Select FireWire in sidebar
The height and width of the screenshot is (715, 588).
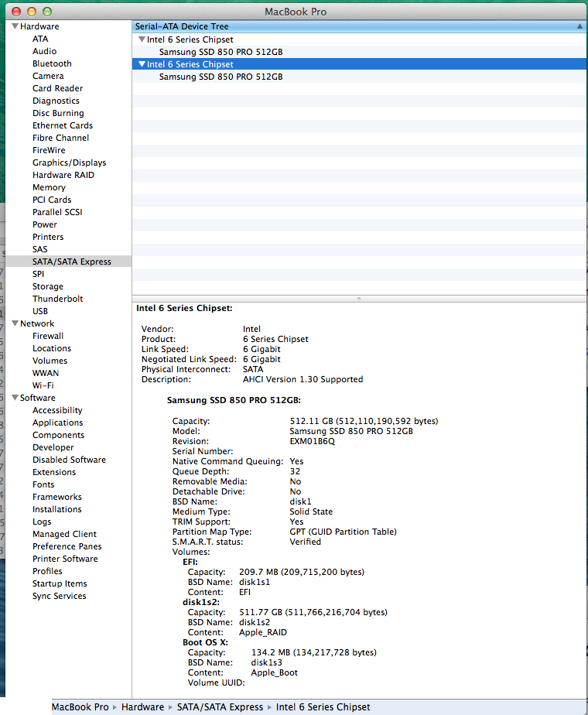tap(49, 150)
